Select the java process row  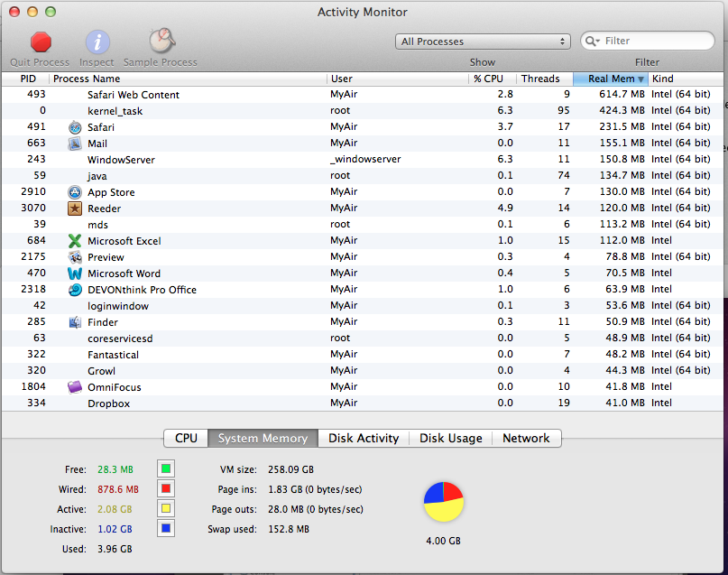pos(362,175)
